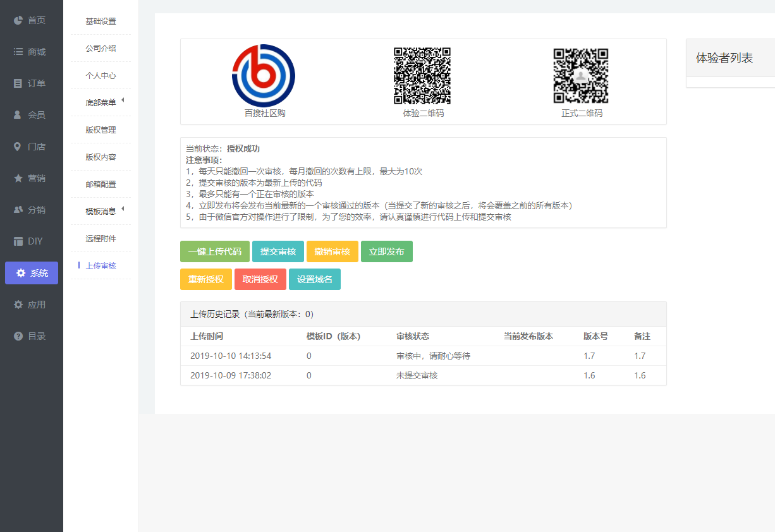Open 基础设置 in the submenu
This screenshot has width=775, height=532.
101,21
